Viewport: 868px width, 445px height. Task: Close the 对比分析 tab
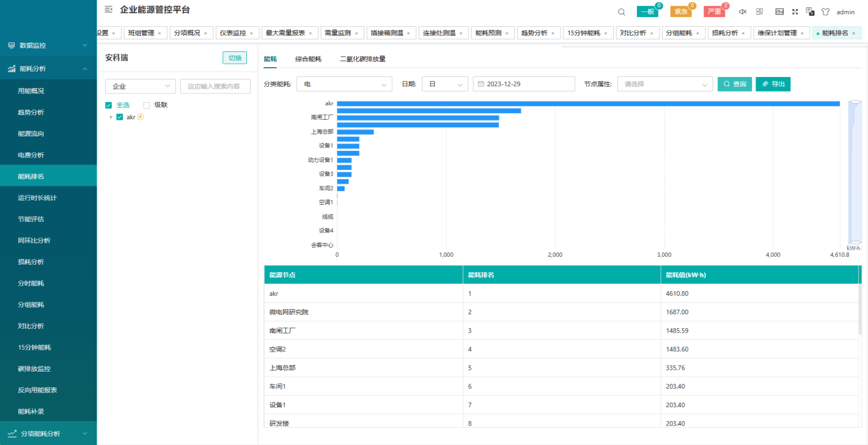[652, 33]
